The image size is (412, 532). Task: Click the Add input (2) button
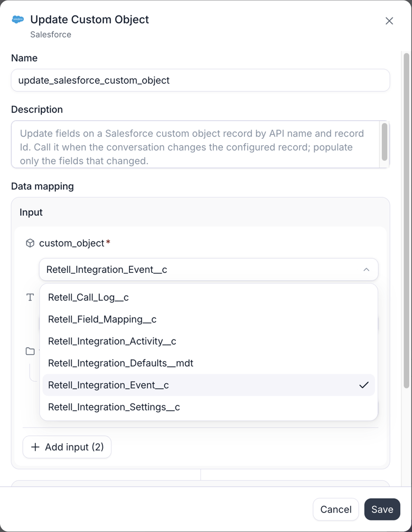tap(67, 447)
